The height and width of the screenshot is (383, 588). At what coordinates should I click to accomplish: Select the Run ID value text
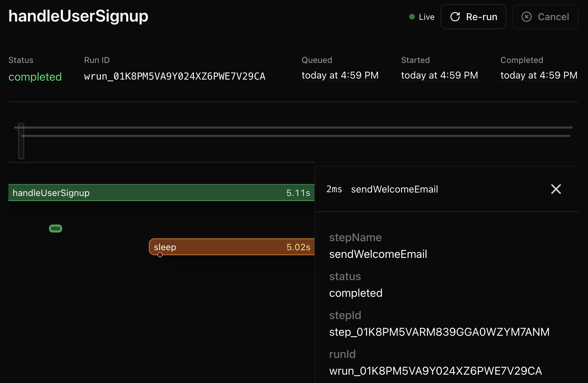pos(175,76)
